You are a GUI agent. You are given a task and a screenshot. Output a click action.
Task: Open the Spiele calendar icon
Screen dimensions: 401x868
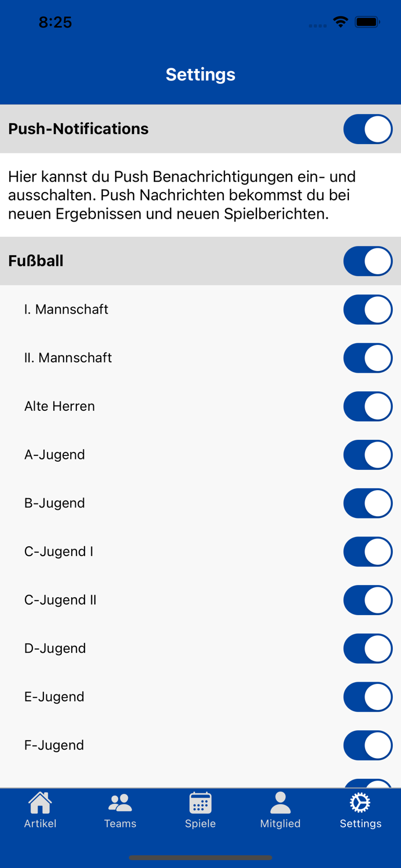coord(200,803)
